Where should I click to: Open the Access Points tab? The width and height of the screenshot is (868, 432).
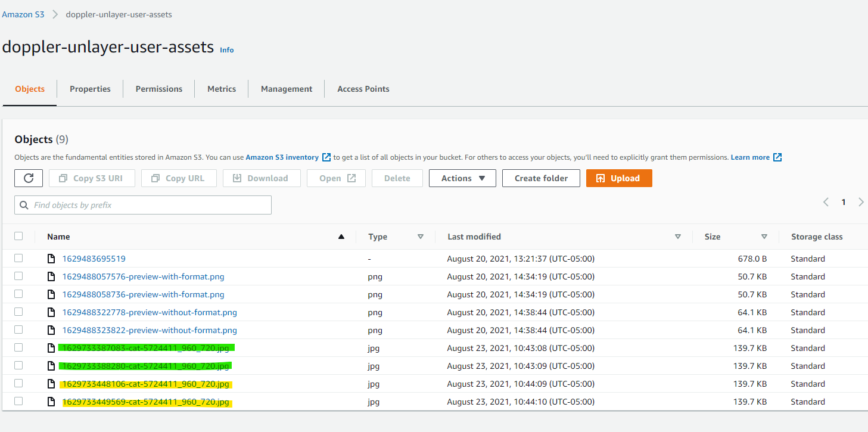[x=363, y=89]
